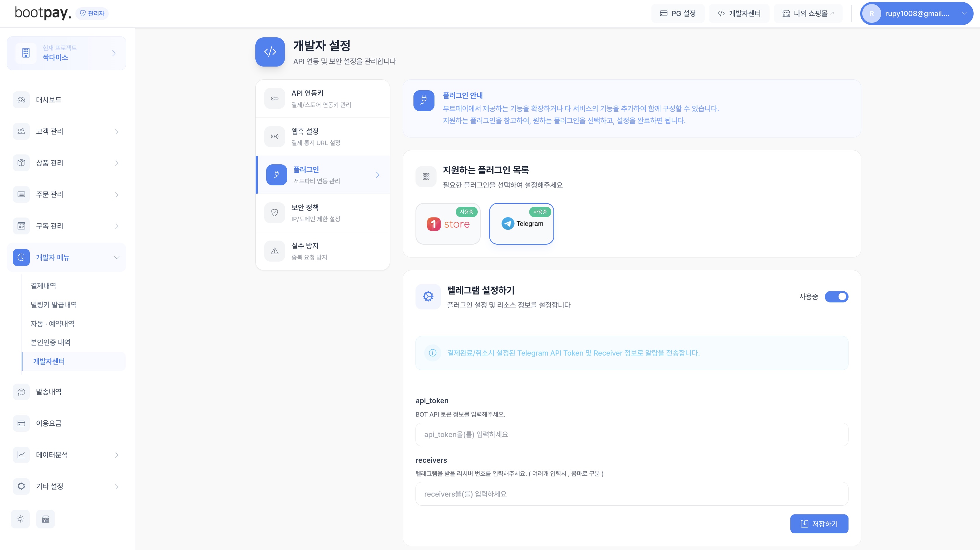This screenshot has height=550, width=980.
Task: Open the API 연동키 settings section
Action: (323, 98)
